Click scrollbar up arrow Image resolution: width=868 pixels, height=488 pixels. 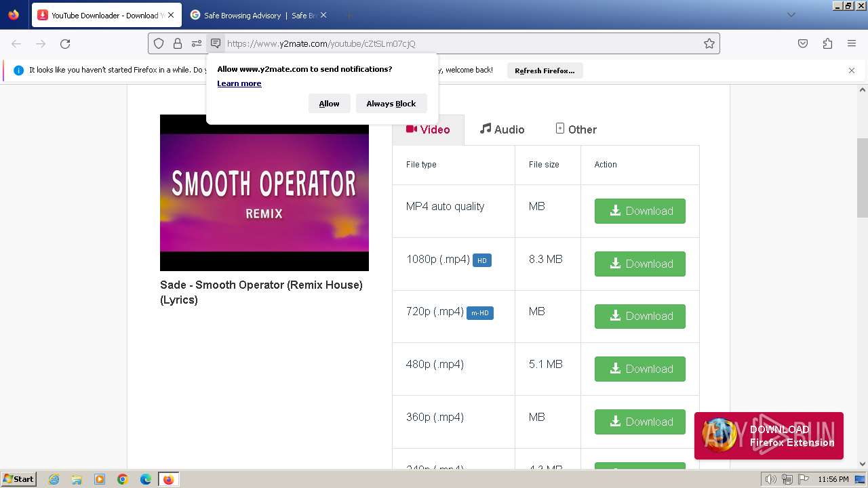click(x=863, y=89)
